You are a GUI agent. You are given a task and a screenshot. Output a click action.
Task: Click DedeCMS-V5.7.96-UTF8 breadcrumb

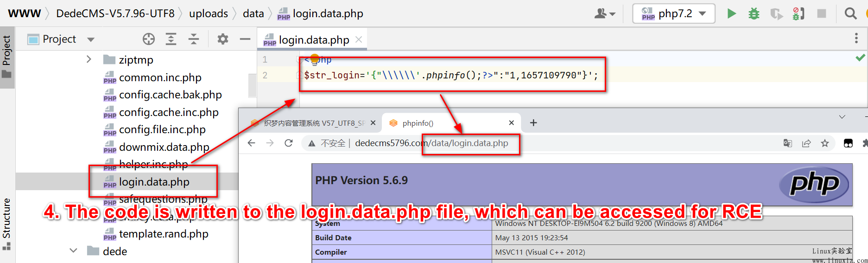pyautogui.click(x=115, y=13)
